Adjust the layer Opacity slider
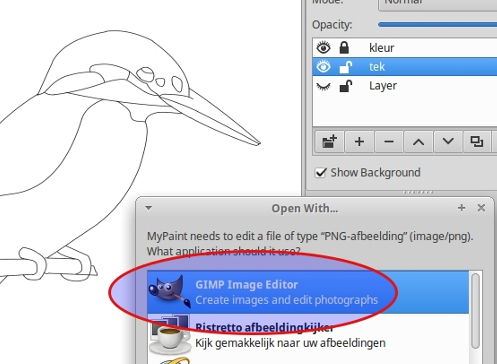The height and width of the screenshot is (364, 497). coord(437,25)
